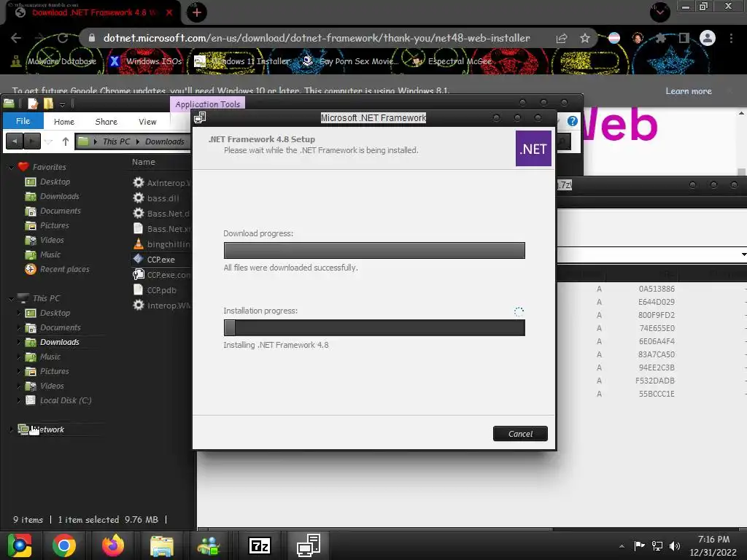Viewport: 747px width, 560px height.
Task: Click This PC breadcrumb in address bar
Action: point(116,141)
